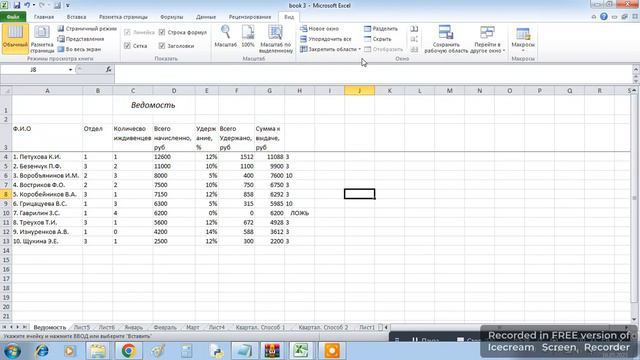640x360 pixels.
Task: Toggle the Линейка ruler checkbox
Action: [x=127, y=32]
